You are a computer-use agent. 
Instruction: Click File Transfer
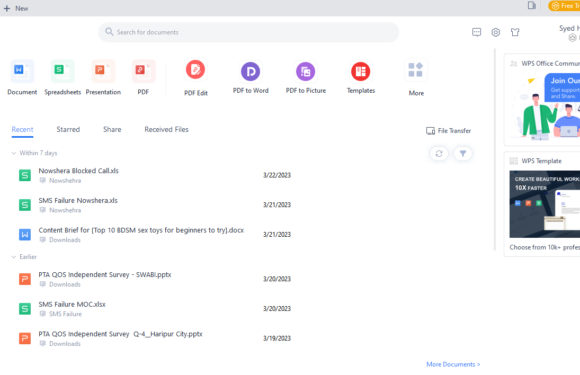tap(448, 131)
